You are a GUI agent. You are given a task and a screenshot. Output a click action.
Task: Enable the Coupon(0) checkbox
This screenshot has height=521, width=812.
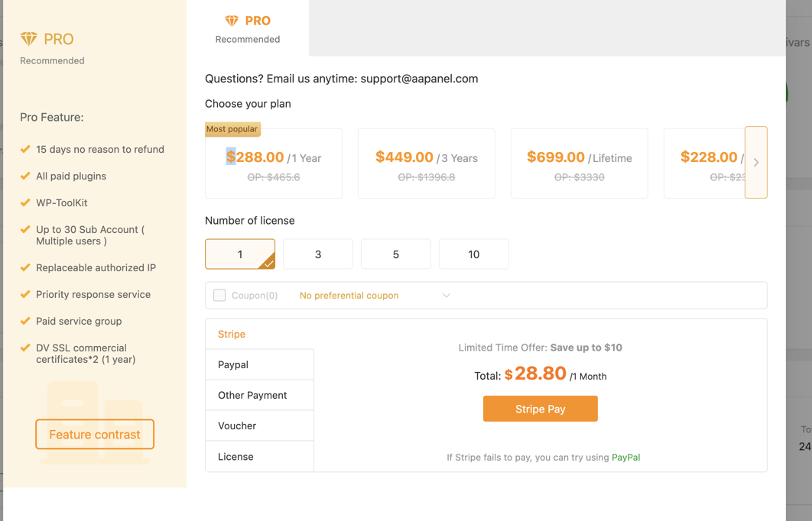(x=219, y=295)
